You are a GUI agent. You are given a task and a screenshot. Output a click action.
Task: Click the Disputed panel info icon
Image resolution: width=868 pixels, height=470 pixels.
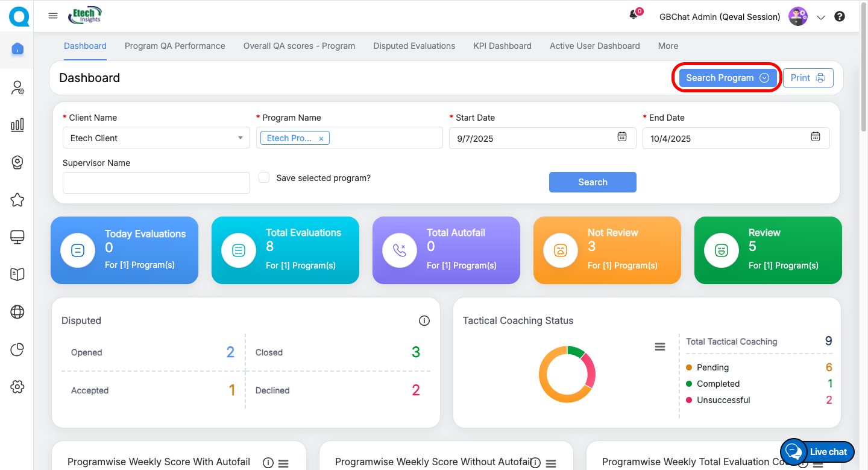tap(424, 321)
